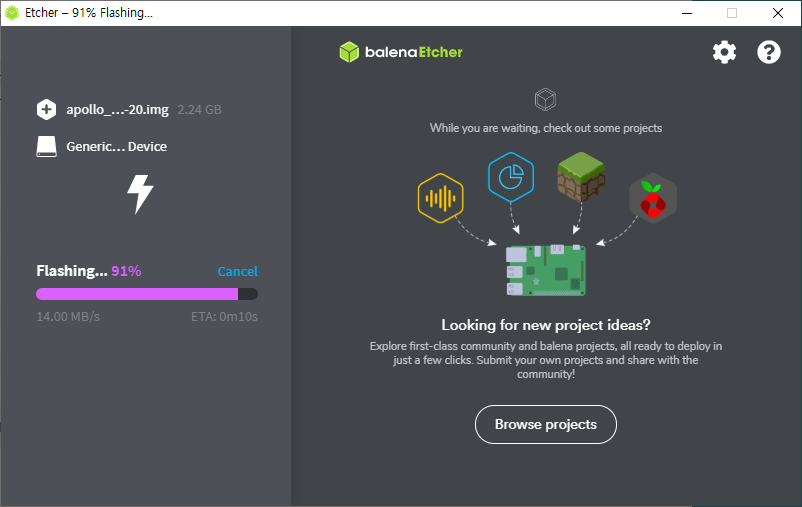Select the yellow sound wave project icon
The height and width of the screenshot is (507, 802).
[440, 198]
